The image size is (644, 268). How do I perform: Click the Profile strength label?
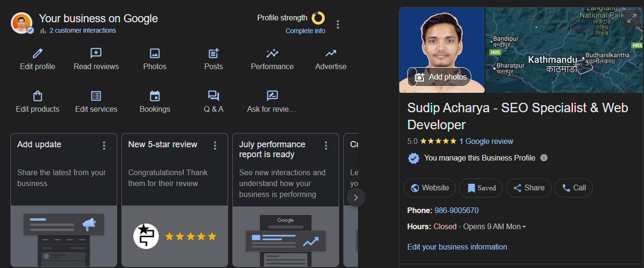282,18
